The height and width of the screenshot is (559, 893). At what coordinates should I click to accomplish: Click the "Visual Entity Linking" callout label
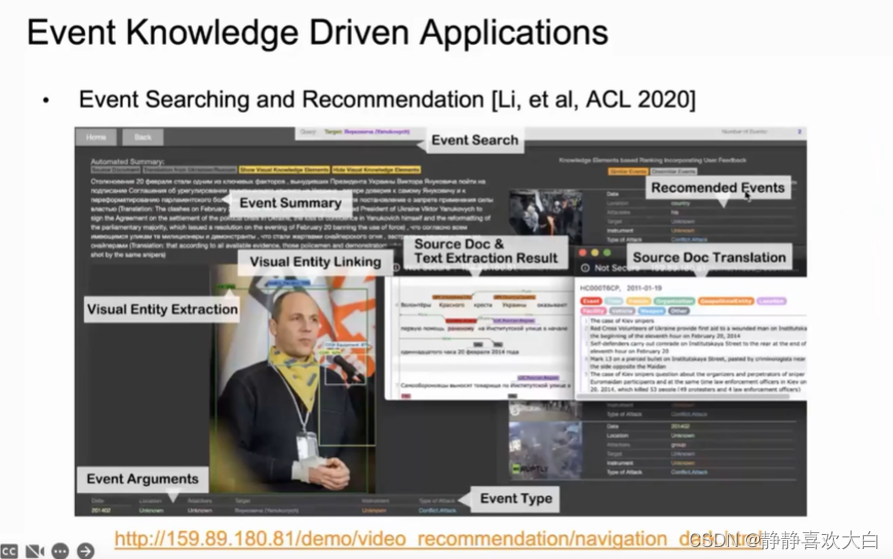316,262
